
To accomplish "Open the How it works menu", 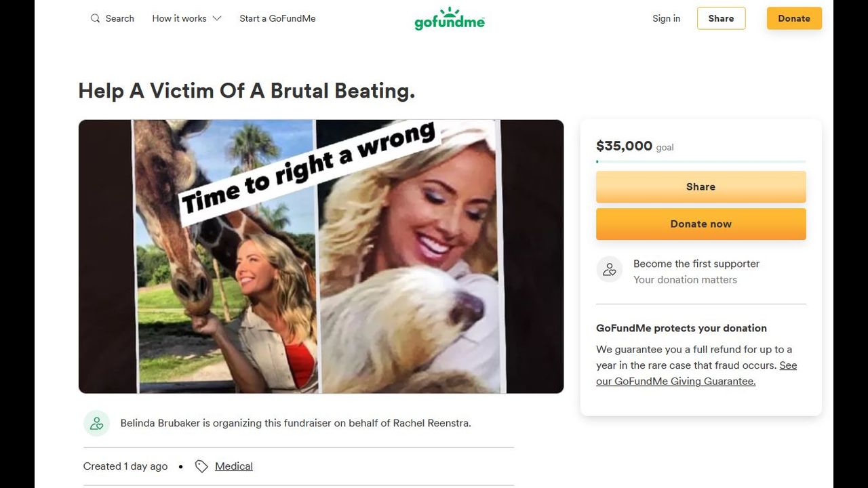I will 186,18.
